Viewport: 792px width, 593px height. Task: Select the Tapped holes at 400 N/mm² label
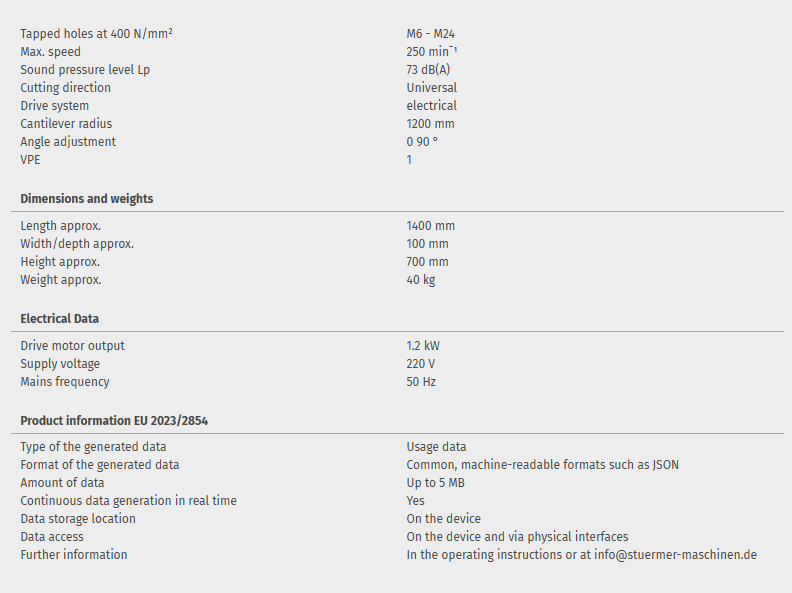click(97, 34)
